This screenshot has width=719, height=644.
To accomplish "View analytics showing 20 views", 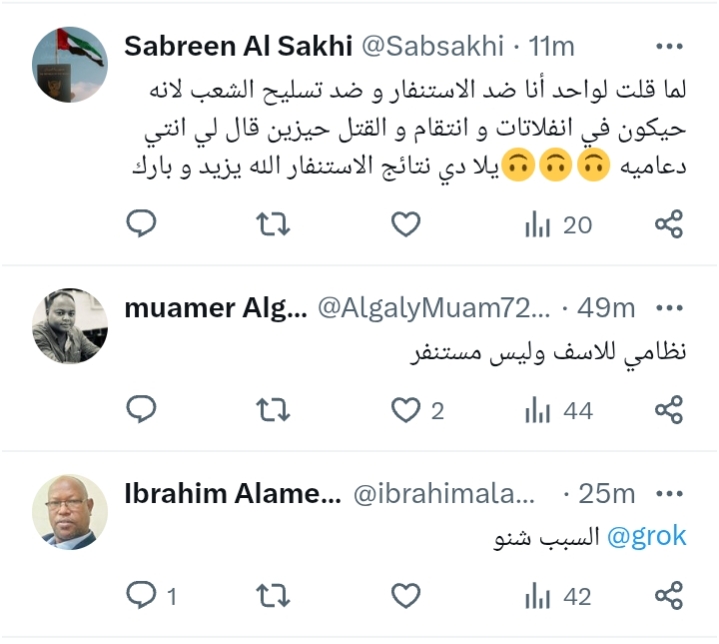I will (x=558, y=225).
